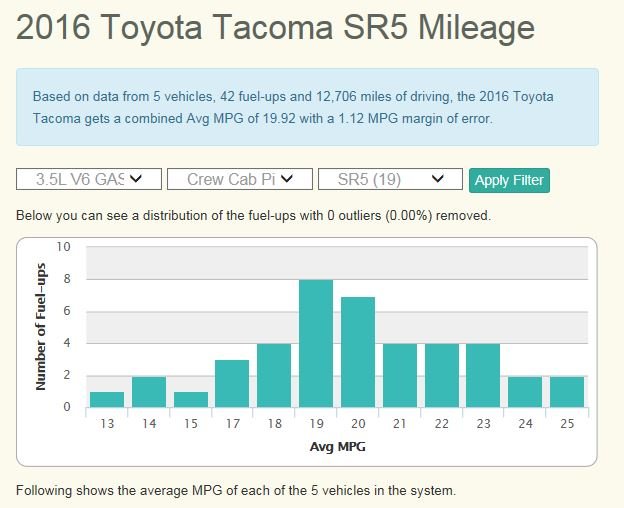
Task: Click the "Avg MPG" x-axis label
Action: 337,447
